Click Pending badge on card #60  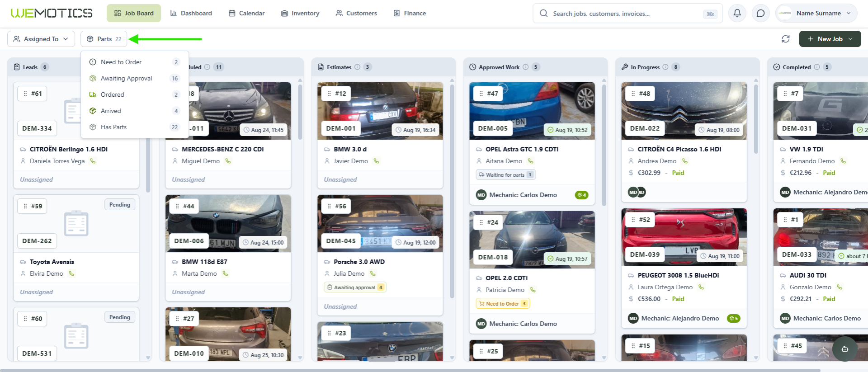click(120, 317)
